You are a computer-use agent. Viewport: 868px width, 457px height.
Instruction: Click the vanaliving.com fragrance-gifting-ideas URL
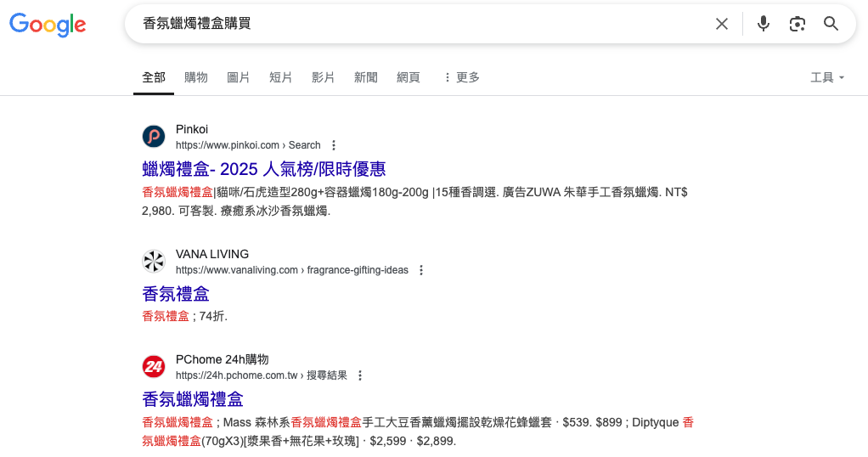292,270
